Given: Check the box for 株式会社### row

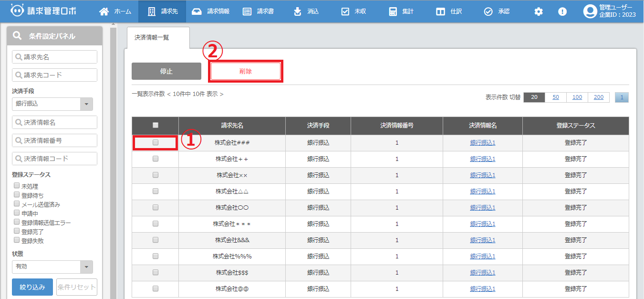Looking at the screenshot, I should point(156,142).
